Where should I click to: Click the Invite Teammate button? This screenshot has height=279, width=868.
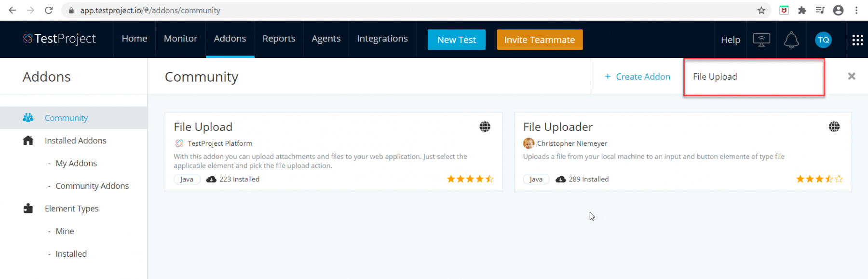540,40
